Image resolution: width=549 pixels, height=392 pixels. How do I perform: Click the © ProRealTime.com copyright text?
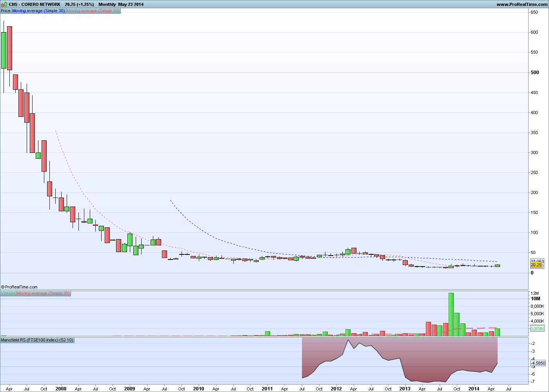click(19, 287)
